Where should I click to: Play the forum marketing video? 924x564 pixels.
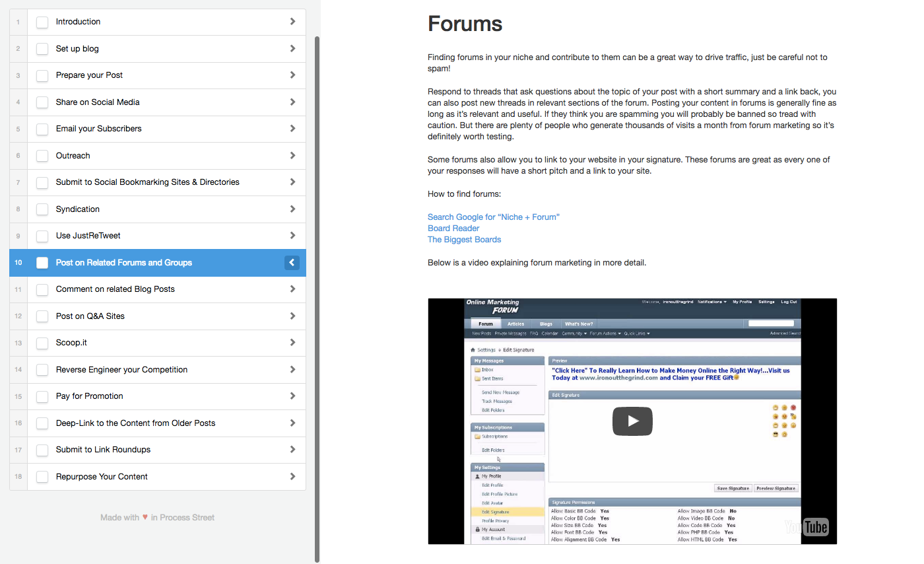632,421
